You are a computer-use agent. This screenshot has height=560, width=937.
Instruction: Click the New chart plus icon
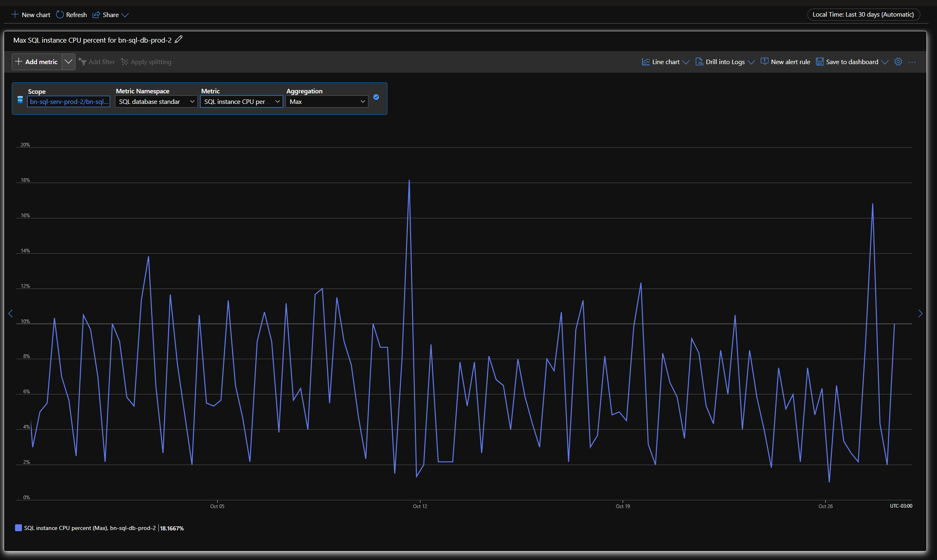click(15, 15)
